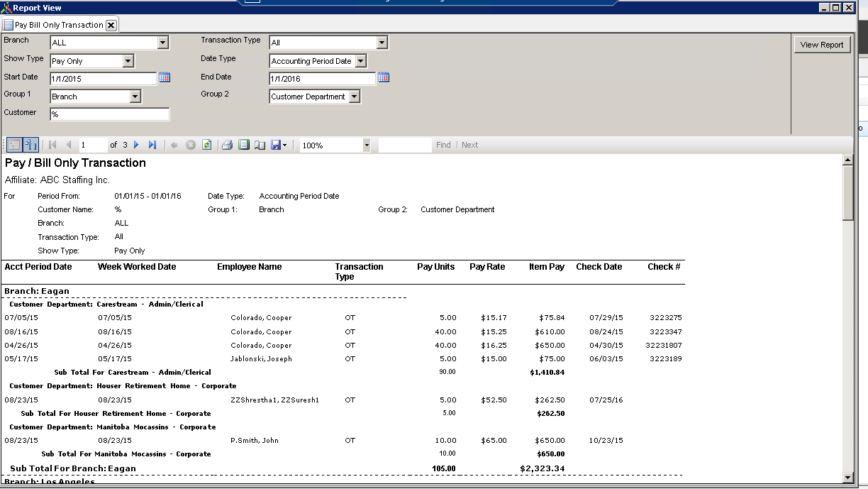Screen dimensions: 868x489
Task: Click the export save disk icon
Action: click(276, 145)
